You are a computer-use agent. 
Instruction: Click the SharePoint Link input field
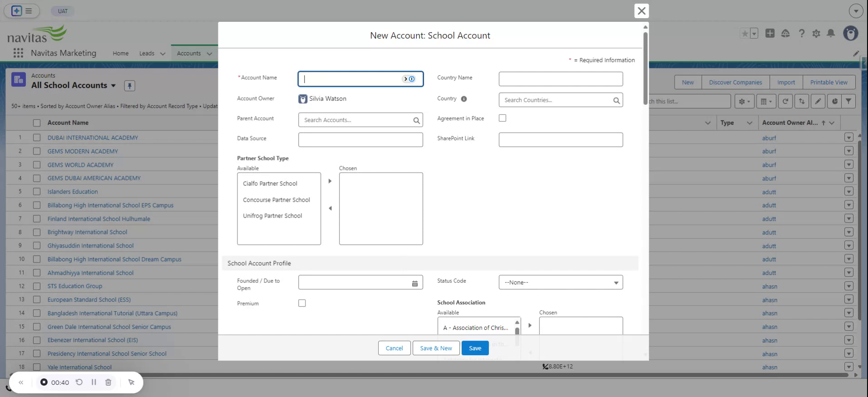click(x=561, y=139)
